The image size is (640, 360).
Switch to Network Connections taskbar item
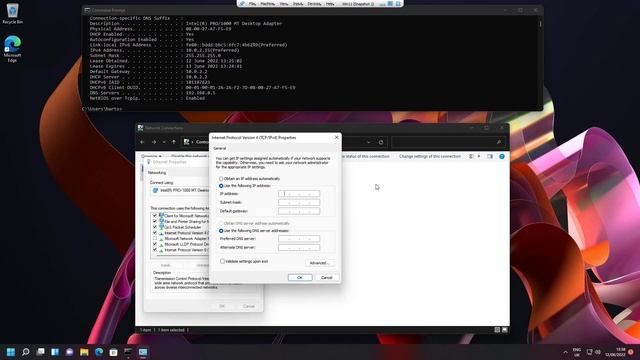pos(143,352)
